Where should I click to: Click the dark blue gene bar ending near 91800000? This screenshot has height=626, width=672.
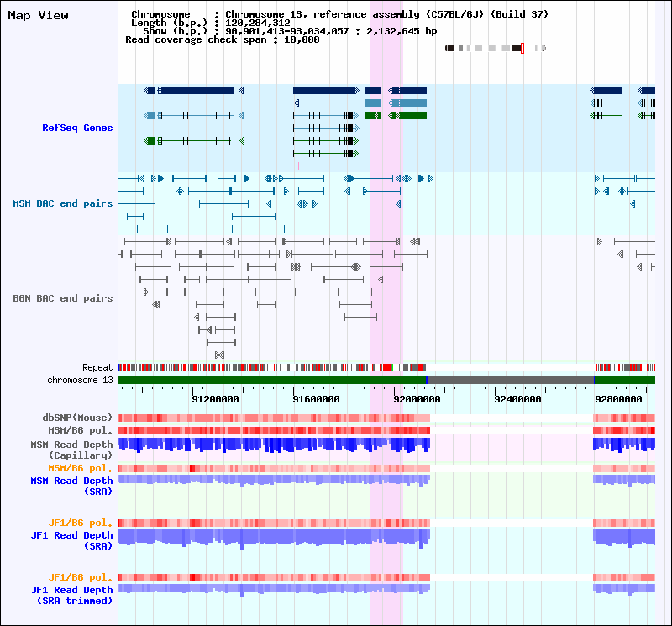click(326, 90)
